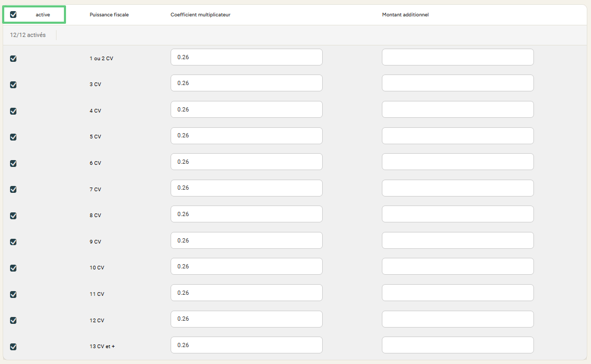Image resolution: width=591 pixels, height=364 pixels.
Task: Edit the 7 CV montant additionnel field
Action: click(x=458, y=188)
